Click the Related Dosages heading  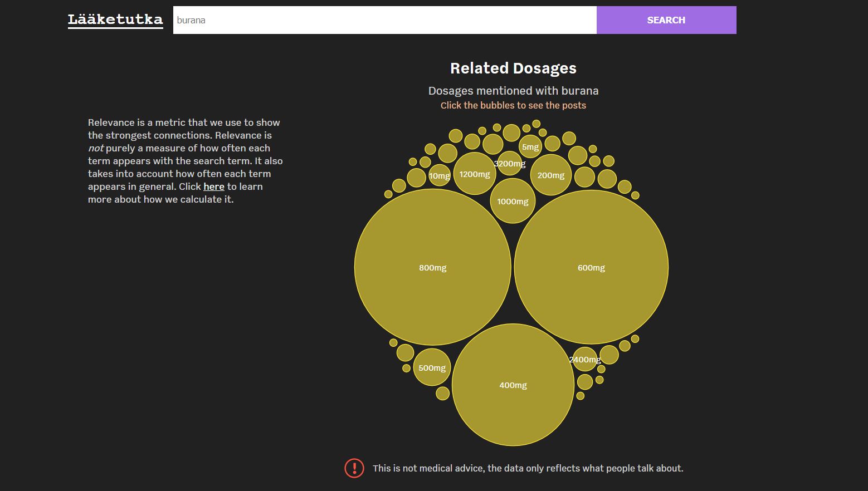point(513,68)
